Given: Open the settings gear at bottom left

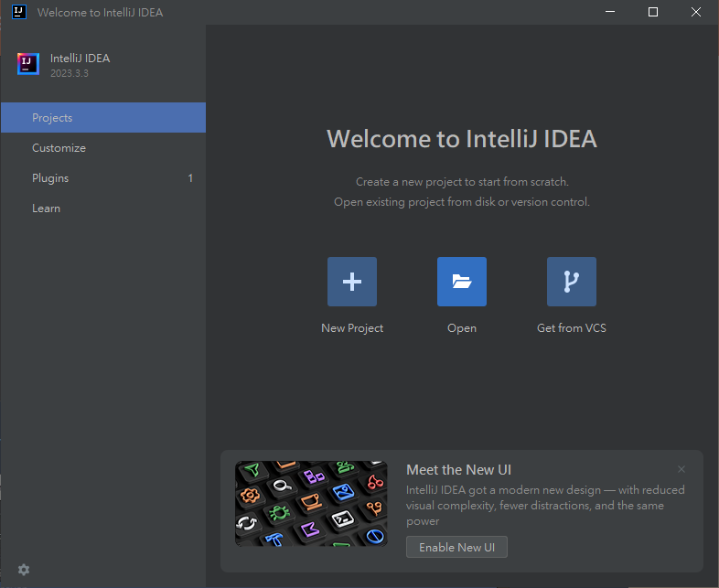Looking at the screenshot, I should point(24,570).
